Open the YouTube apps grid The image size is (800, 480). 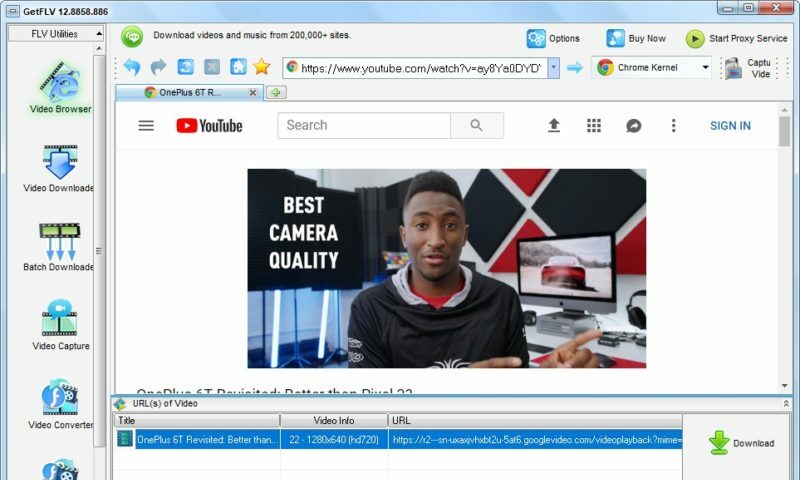594,125
